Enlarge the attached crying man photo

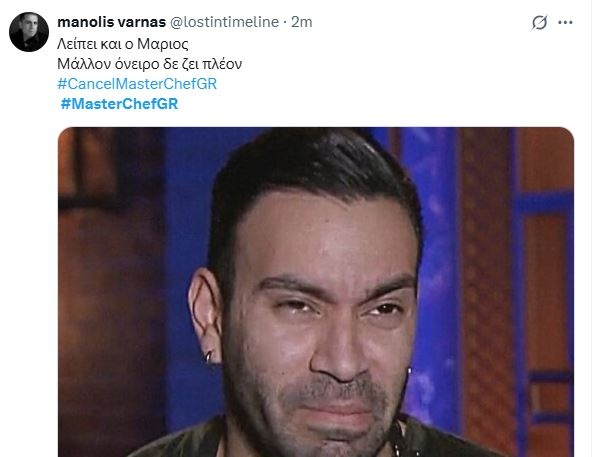click(x=316, y=292)
